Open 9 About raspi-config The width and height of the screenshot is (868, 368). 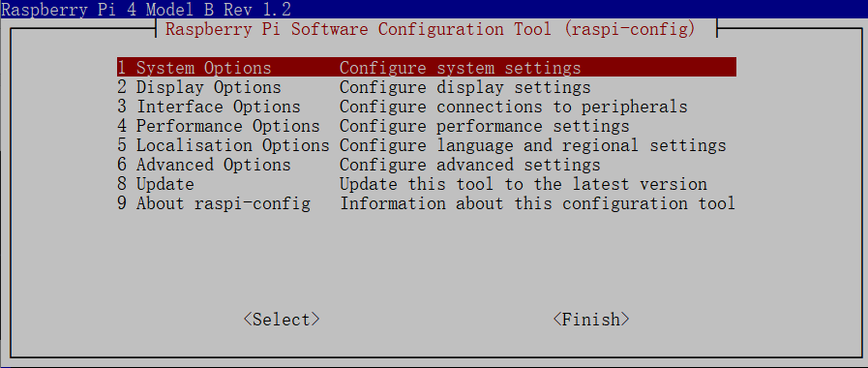point(426,203)
